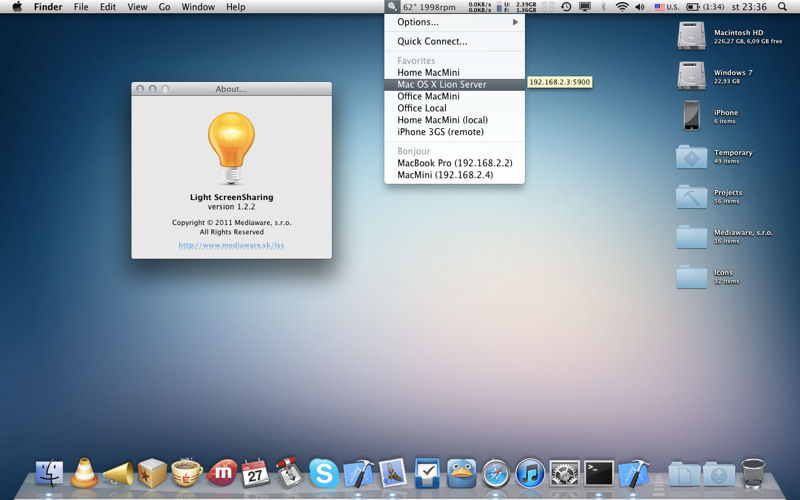Click the Bluetooth status icon
Image resolution: width=800 pixels, height=500 pixels.
click(603, 7)
